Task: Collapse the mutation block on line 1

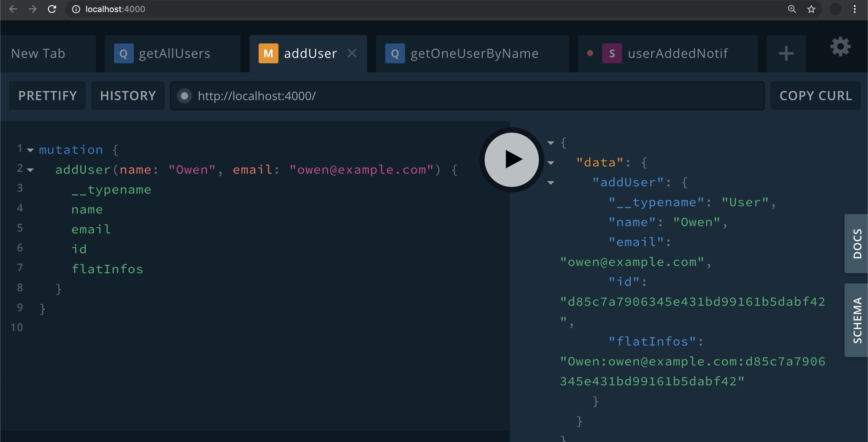Action: 30,150
